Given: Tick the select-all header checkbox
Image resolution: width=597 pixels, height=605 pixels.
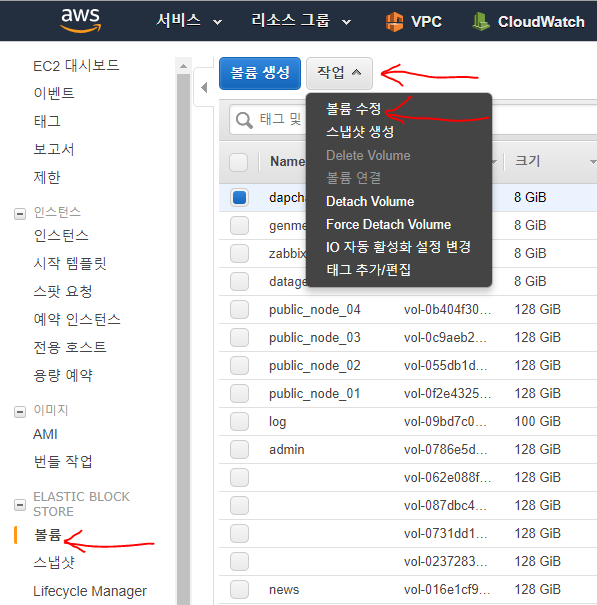Looking at the screenshot, I should (x=238, y=162).
